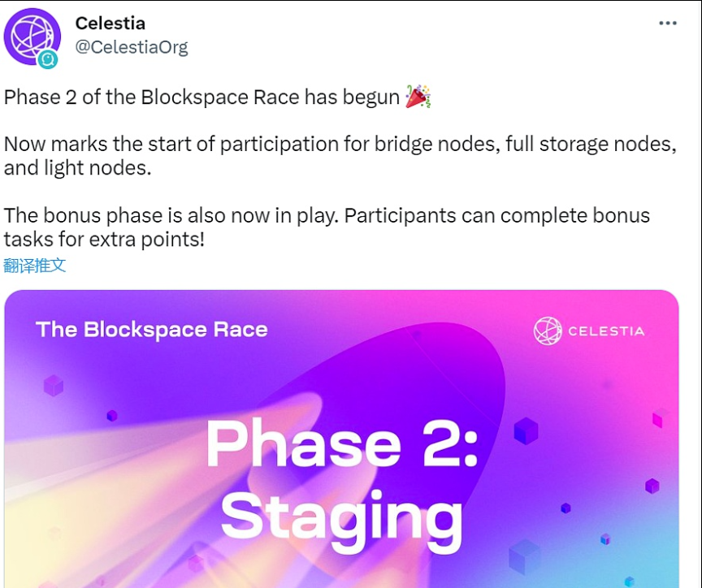Click the teal badge on the avatar
This screenshot has width=702, height=588.
(x=50, y=59)
